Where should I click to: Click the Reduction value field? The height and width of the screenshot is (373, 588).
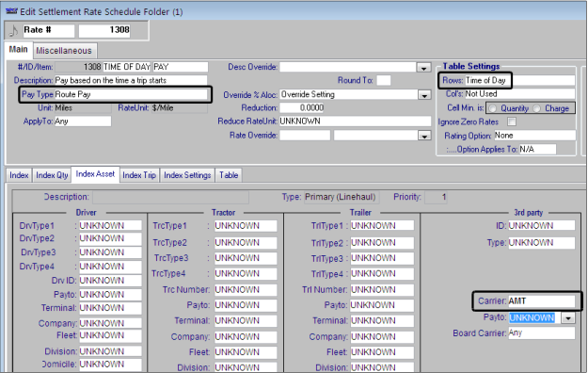point(302,107)
